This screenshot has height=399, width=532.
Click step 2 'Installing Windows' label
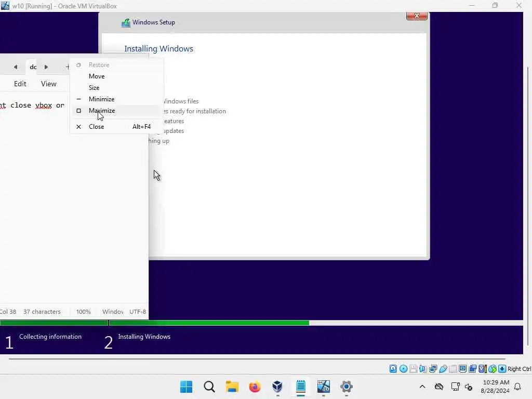(x=144, y=337)
